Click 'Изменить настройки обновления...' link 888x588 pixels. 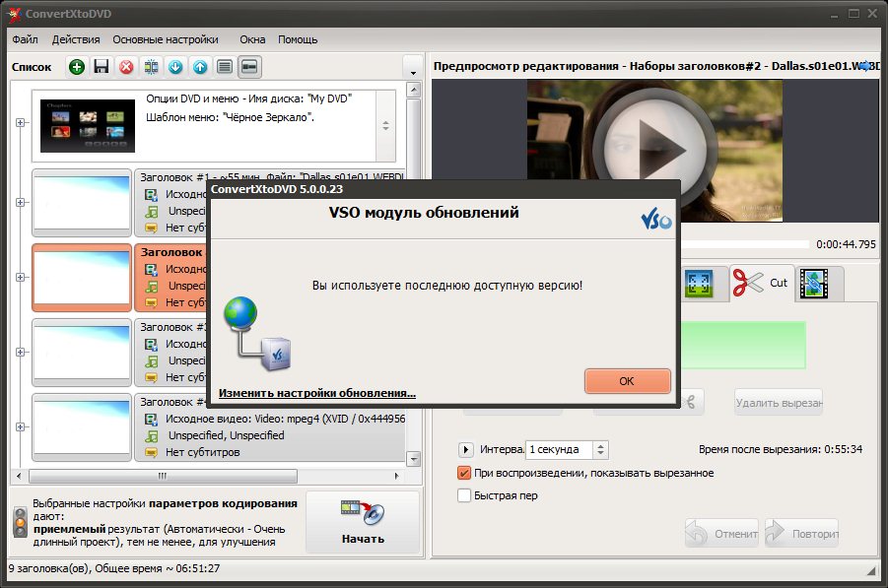pyautogui.click(x=316, y=392)
